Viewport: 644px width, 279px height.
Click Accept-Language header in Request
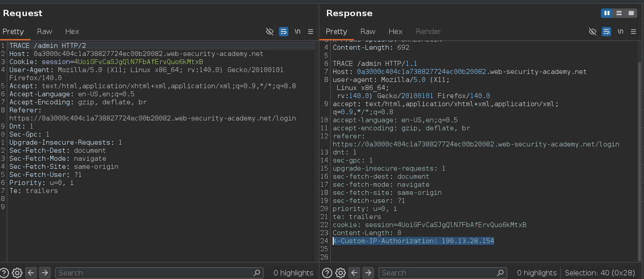coord(72,94)
